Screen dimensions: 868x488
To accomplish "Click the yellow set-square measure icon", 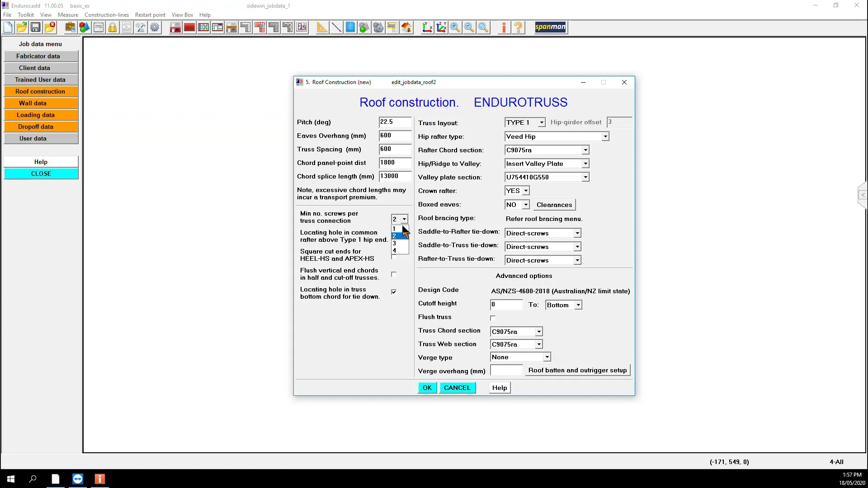I will pyautogui.click(x=322, y=28).
